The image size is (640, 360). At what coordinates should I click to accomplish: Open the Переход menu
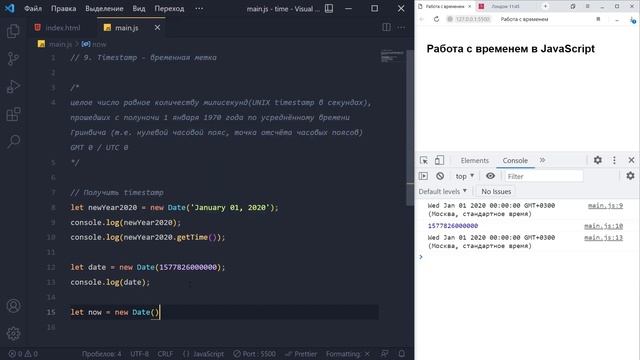169,8
